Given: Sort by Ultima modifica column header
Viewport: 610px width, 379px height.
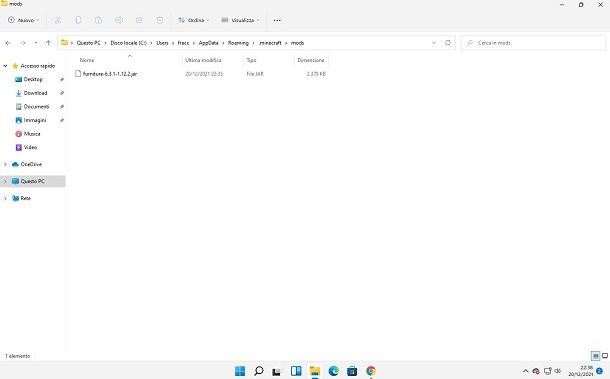Looking at the screenshot, I should click(x=203, y=60).
